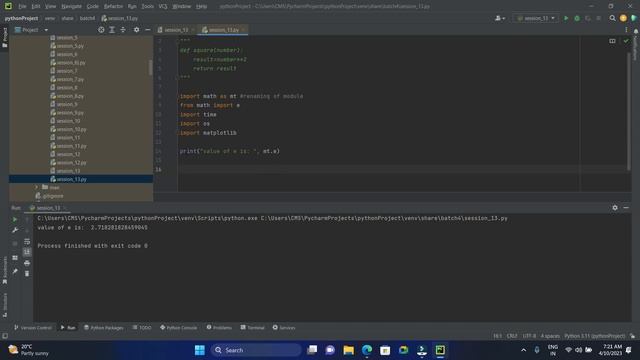Toggle Project side tab on left edge
This screenshot has height=360, width=640.
pyautogui.click(x=4, y=38)
